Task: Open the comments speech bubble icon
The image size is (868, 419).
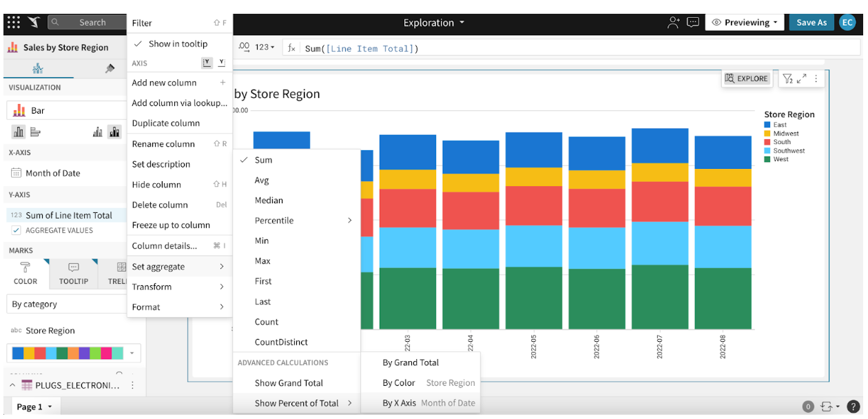Action: 693,23
